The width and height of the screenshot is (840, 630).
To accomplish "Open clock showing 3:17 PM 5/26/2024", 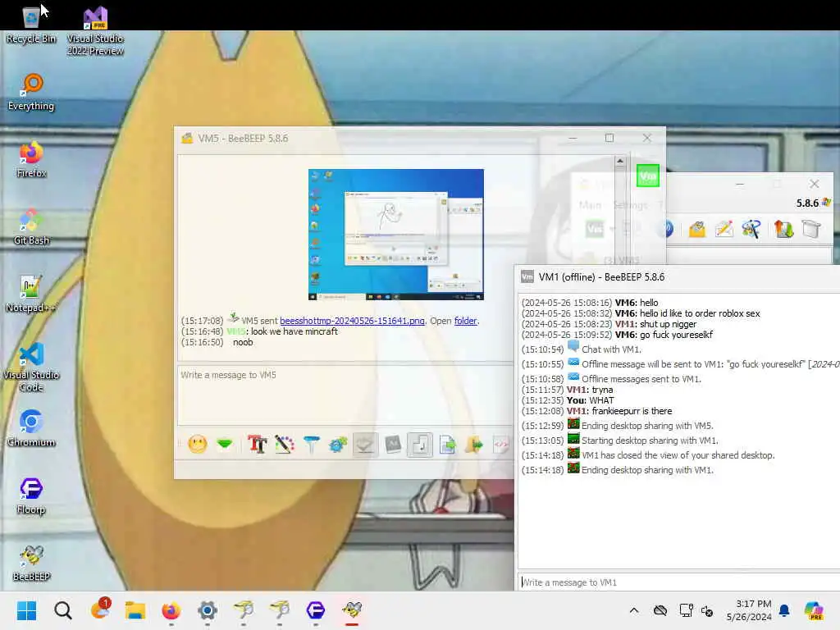I will (x=749, y=610).
